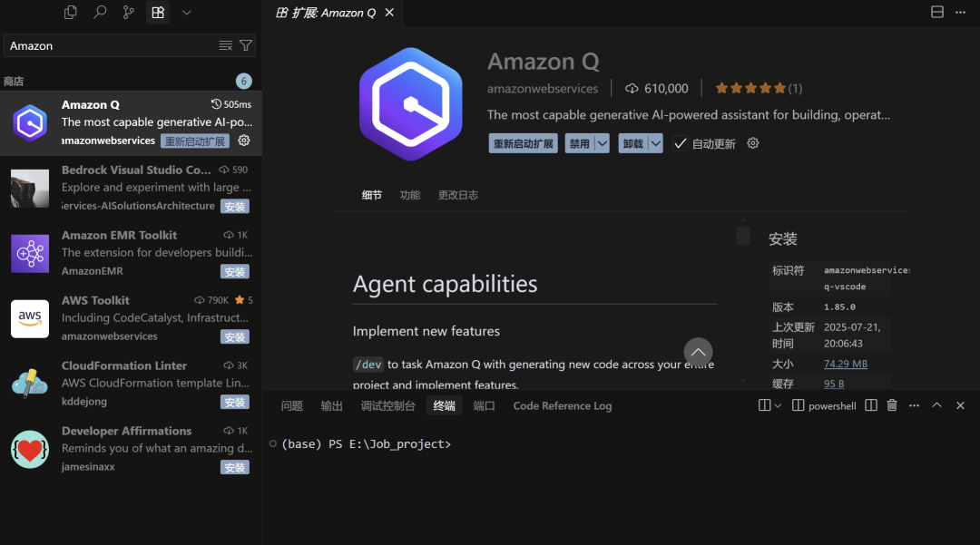The width and height of the screenshot is (980, 545).
Task: Switch to the Problems (问题) panel tab
Action: point(292,405)
